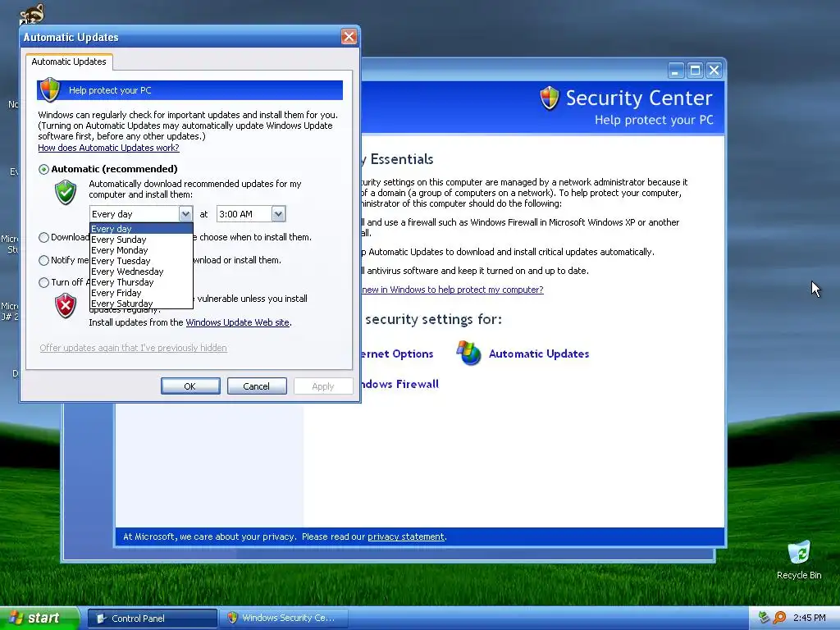
Task: Click the Security Center shield logo
Action: click(x=549, y=98)
